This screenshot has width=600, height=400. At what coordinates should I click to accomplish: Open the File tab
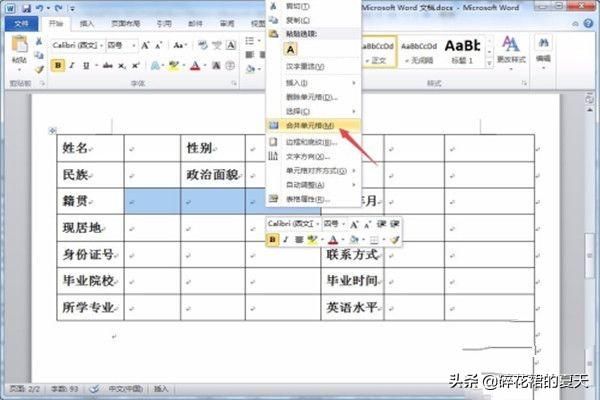pyautogui.click(x=21, y=24)
